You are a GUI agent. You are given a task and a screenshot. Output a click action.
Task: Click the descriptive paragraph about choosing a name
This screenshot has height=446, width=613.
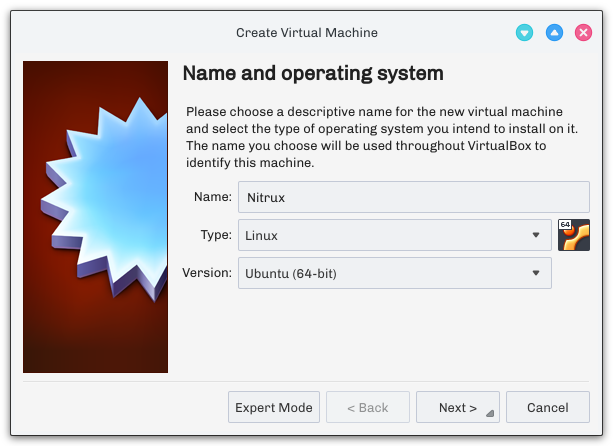[382, 137]
